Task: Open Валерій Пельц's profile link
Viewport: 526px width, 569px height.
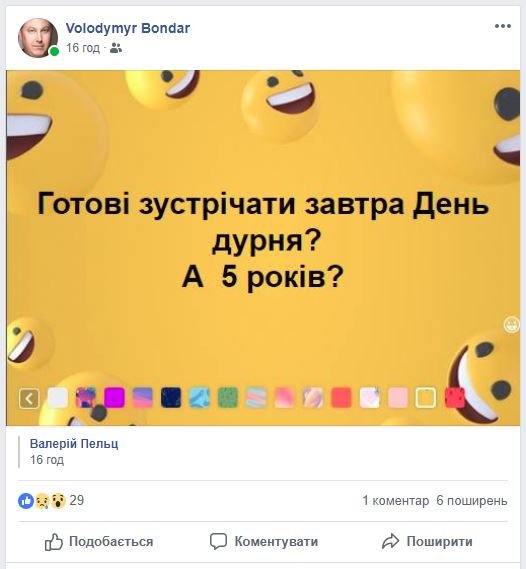Action: pos(74,443)
